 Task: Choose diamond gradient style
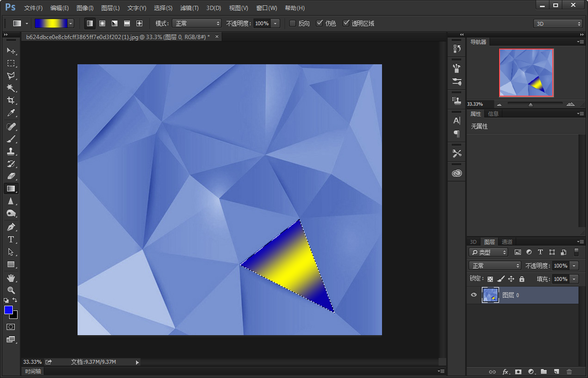click(139, 23)
